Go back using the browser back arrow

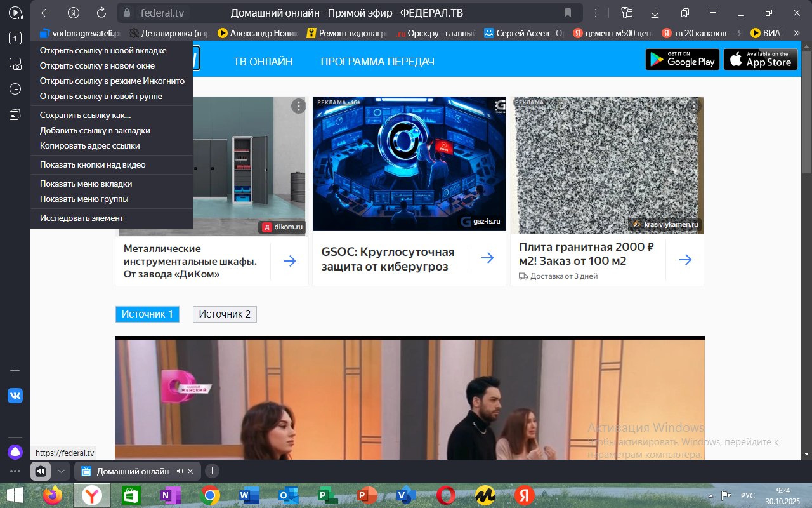pyautogui.click(x=46, y=13)
